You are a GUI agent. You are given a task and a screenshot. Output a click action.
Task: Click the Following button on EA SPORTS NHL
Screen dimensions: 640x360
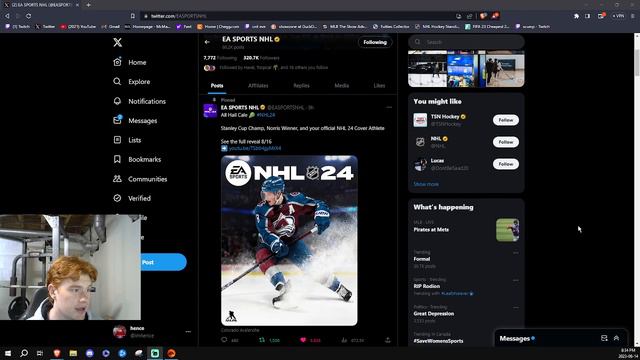pos(375,42)
